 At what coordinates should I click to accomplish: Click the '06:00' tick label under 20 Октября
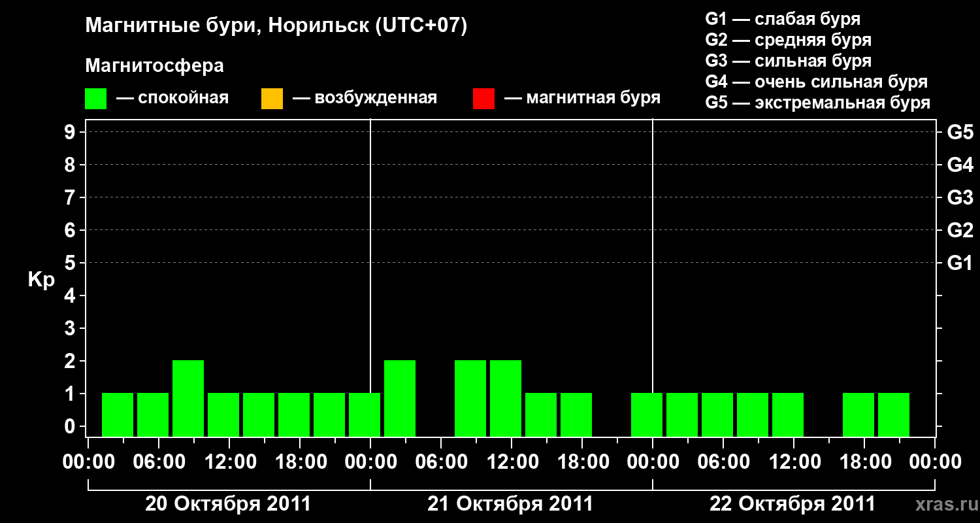click(159, 462)
